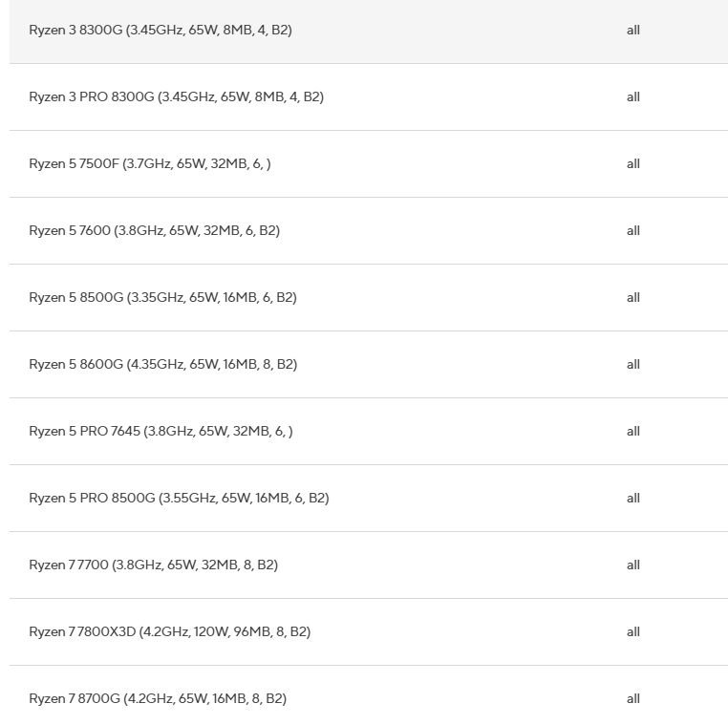Select "all" value next to Ryzen 5 7600
Viewport: 728px width, 725px height.
pyautogui.click(x=633, y=230)
